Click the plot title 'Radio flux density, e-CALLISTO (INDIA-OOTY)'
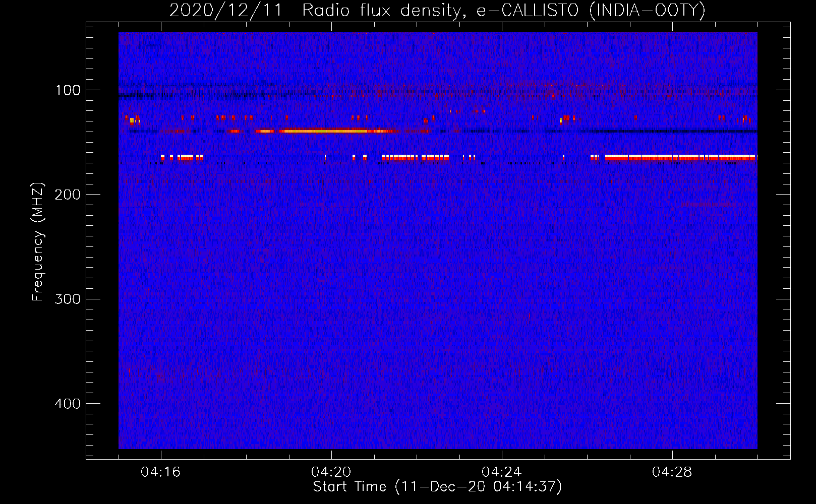The image size is (816, 504). [504, 10]
